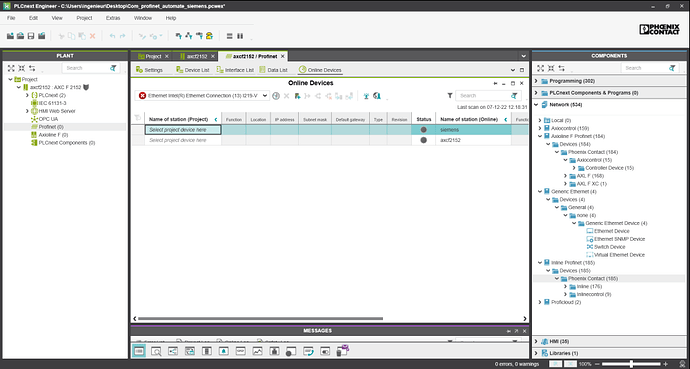Screen dimensions: 690x369
Task: Click collapse all icon in COMPONENTS panel
Action: 551,68
